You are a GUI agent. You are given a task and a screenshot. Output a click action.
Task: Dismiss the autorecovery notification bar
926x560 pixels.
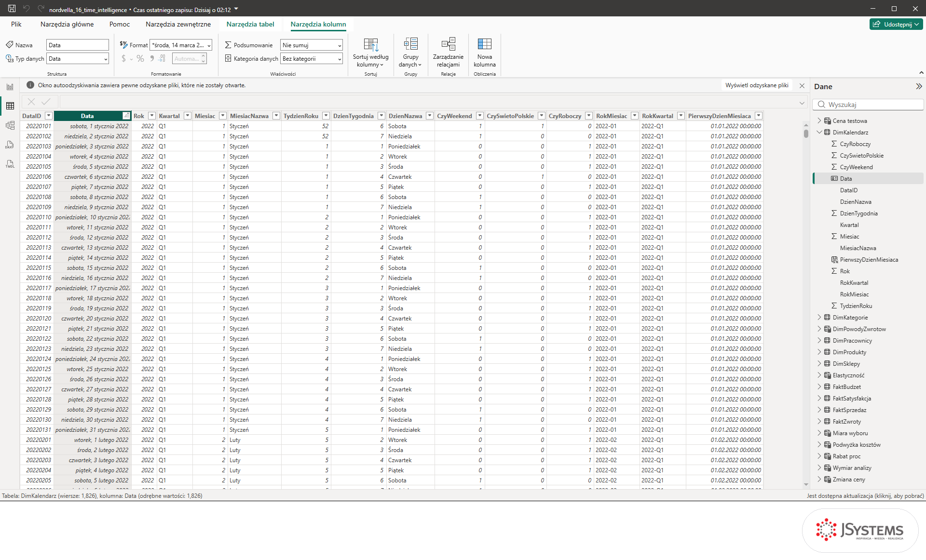click(802, 85)
